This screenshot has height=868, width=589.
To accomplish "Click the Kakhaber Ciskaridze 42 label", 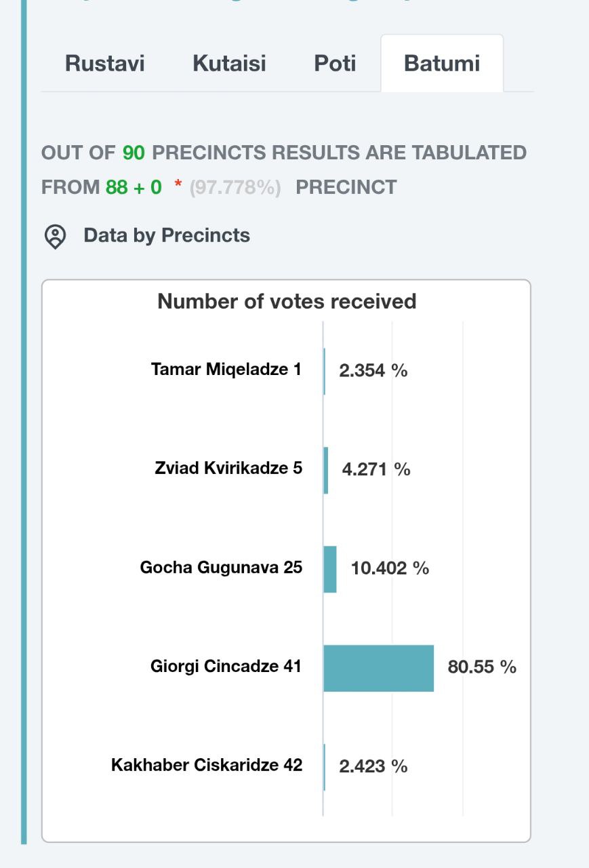I will [207, 766].
